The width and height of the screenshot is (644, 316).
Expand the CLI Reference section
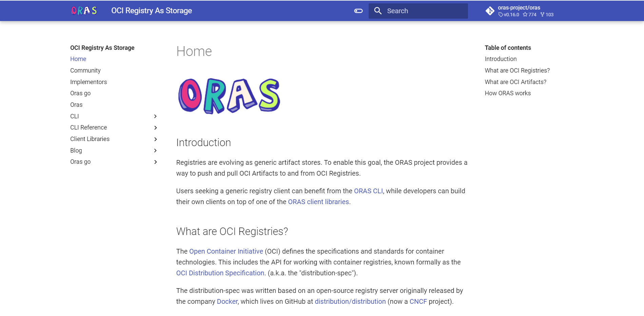(x=155, y=127)
